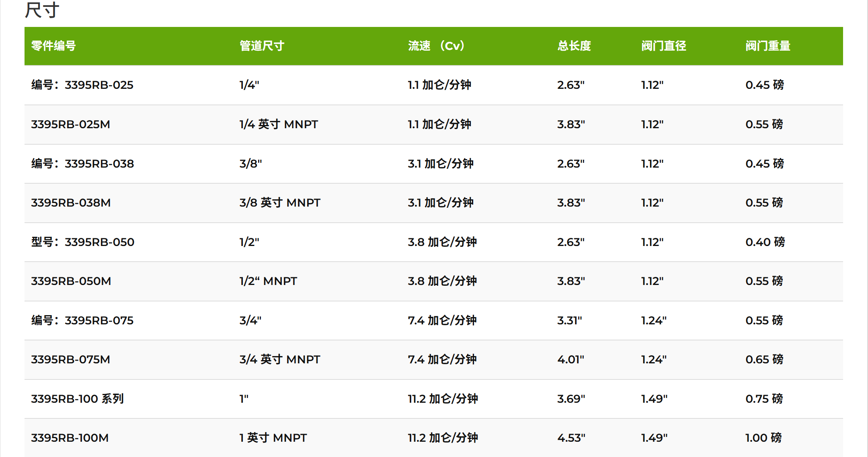Click total length 4.01" cell

click(x=570, y=359)
